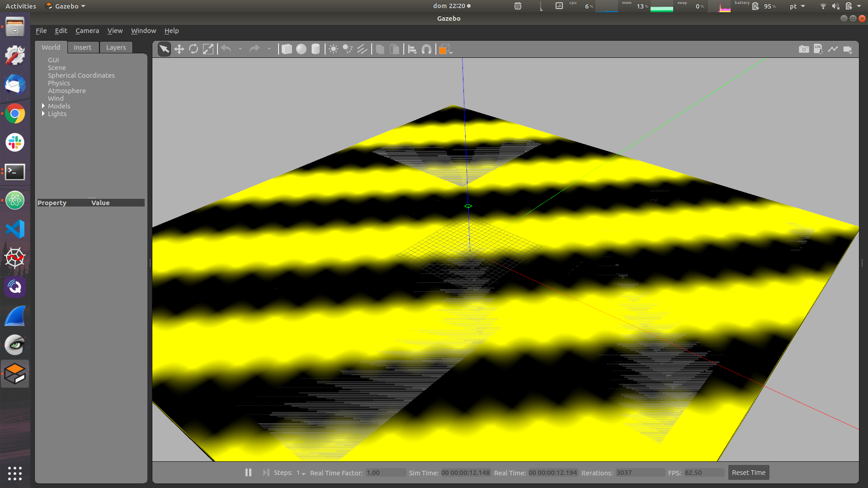Add a point light

pyautogui.click(x=333, y=49)
